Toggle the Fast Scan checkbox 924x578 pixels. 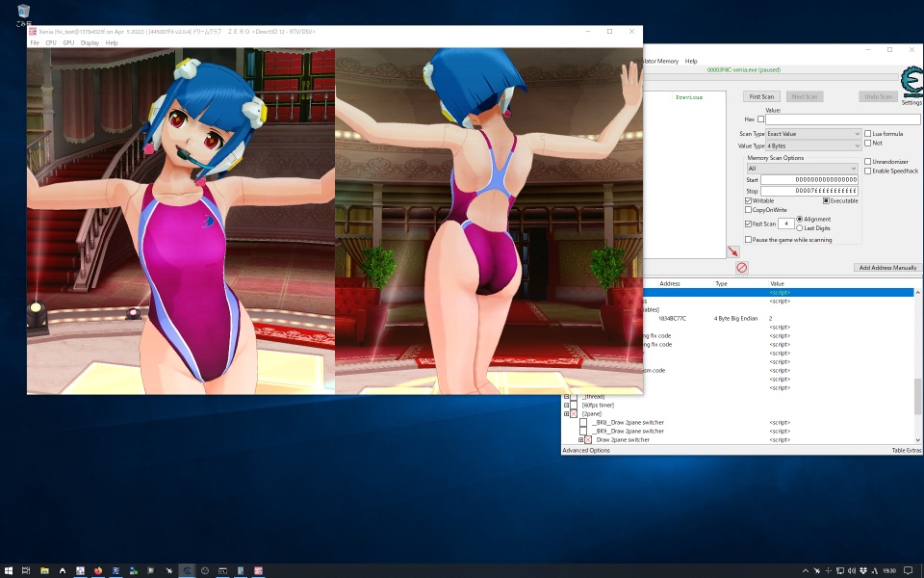click(749, 224)
